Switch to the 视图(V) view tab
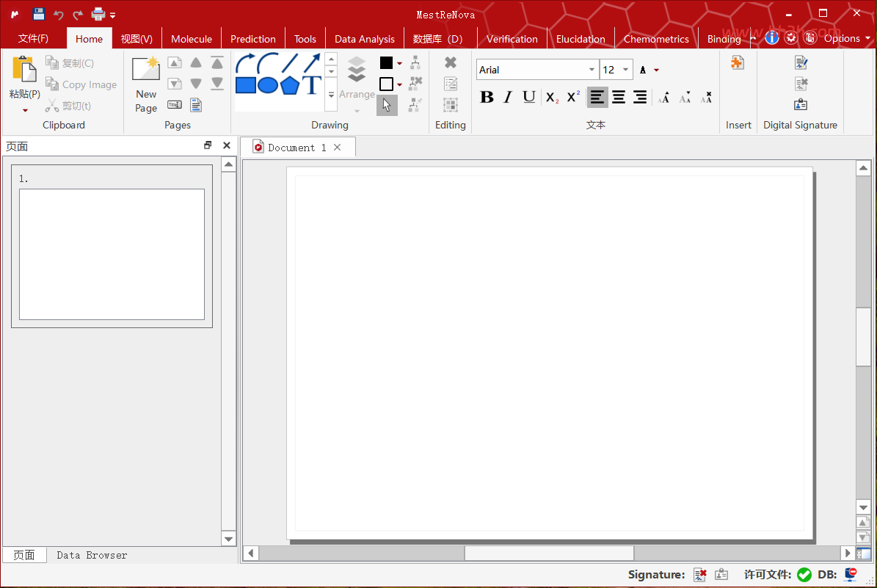The height and width of the screenshot is (588, 877). coord(137,39)
